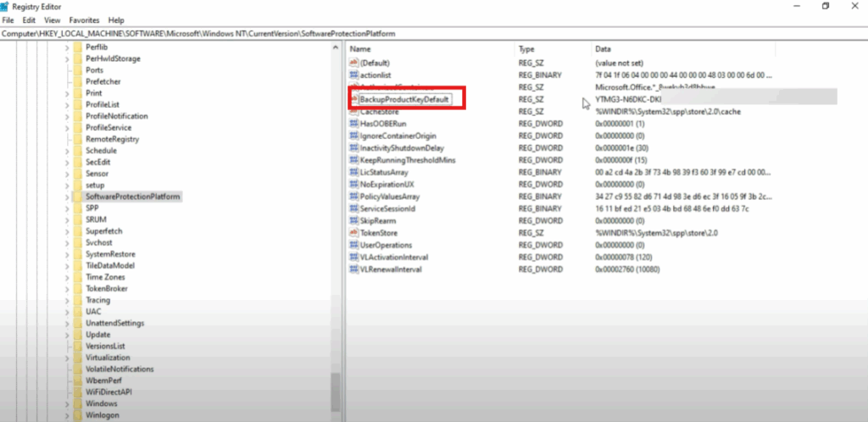Open the Favorites menu
This screenshot has height=422, width=868.
point(84,19)
